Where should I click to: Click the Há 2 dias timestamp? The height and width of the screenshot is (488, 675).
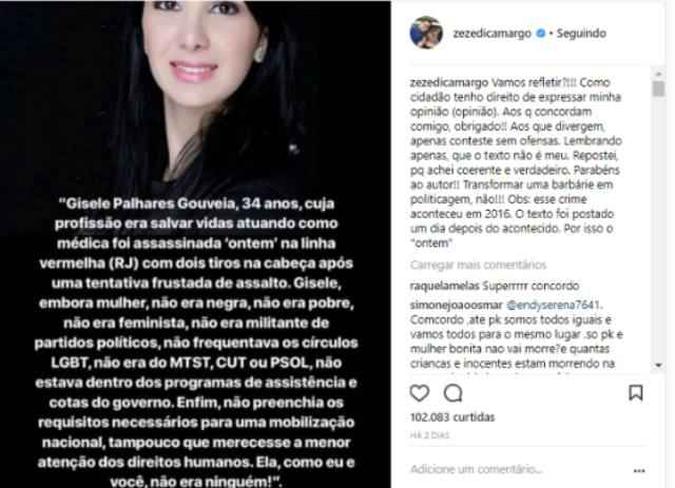pos(429,435)
